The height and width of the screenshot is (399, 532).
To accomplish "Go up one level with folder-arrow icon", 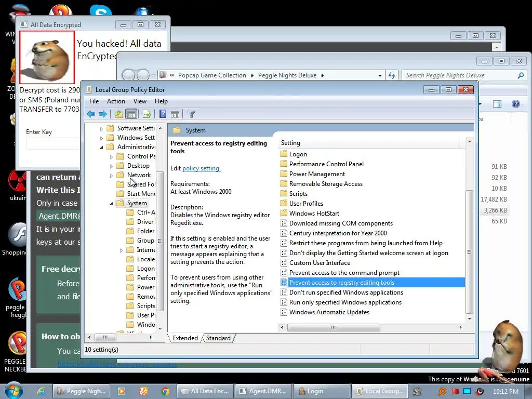I will (119, 114).
